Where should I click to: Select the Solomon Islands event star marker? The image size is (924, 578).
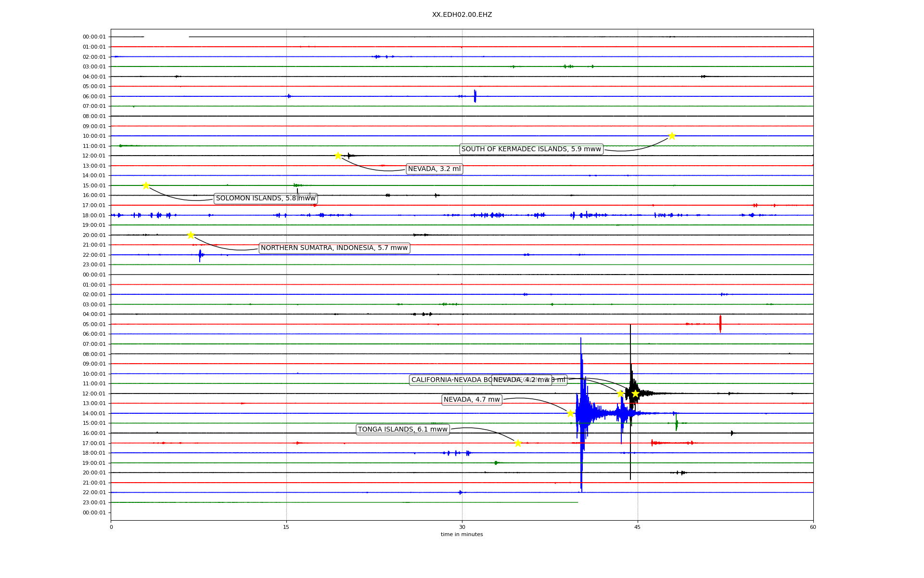tap(146, 185)
